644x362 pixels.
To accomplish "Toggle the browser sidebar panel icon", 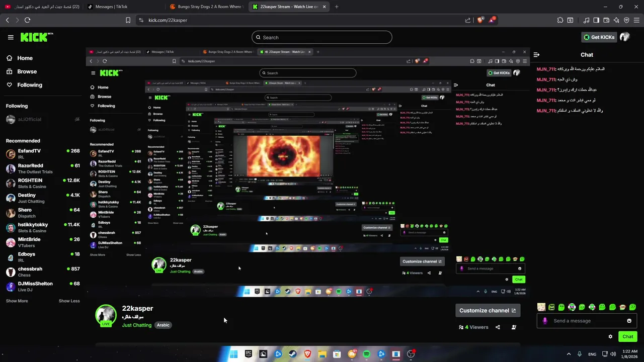I will click(x=596, y=20).
